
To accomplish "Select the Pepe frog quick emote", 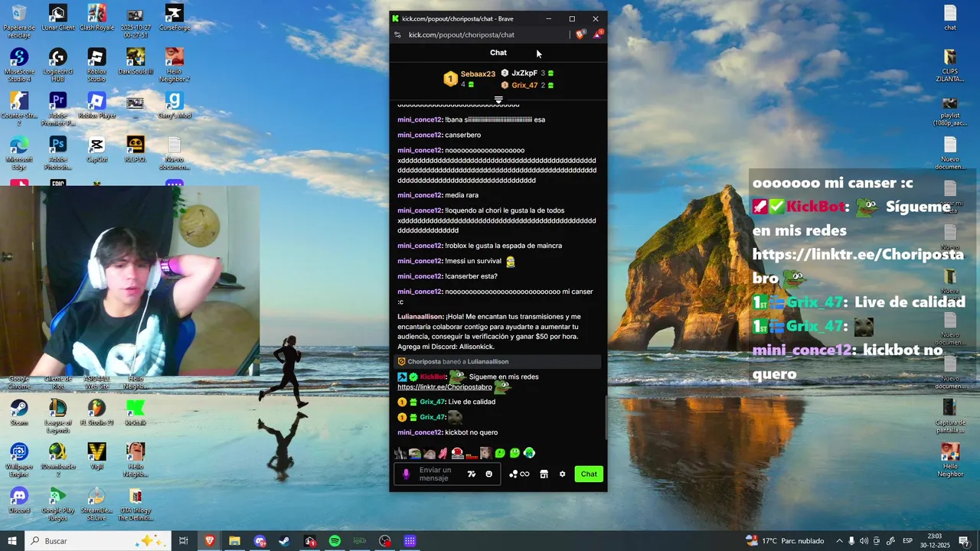I will point(414,453).
